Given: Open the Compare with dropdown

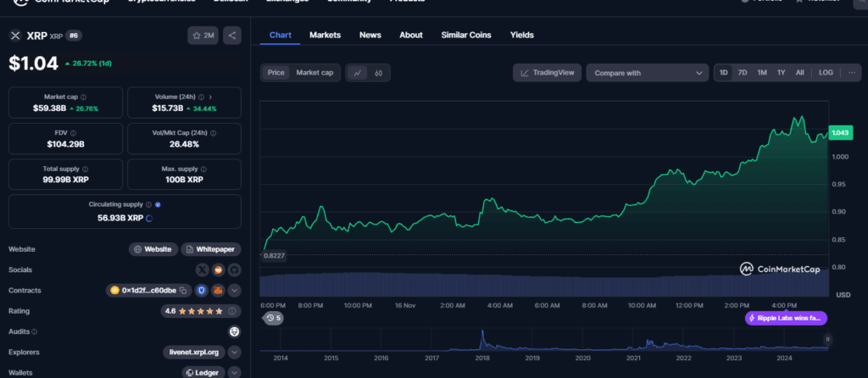Looking at the screenshot, I should point(647,73).
